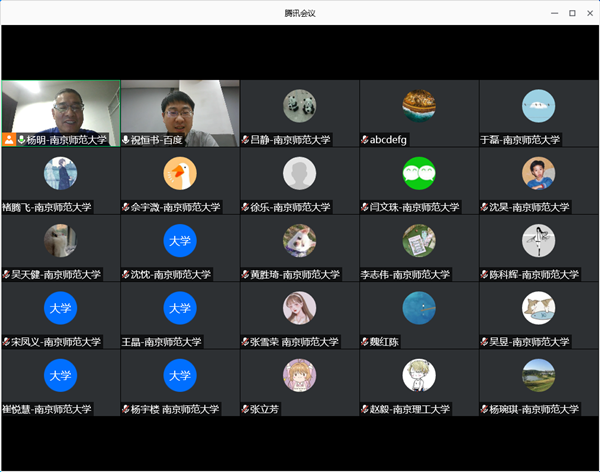Click the muted mic icon beside 闫文珠-南京师范大学

365,207
